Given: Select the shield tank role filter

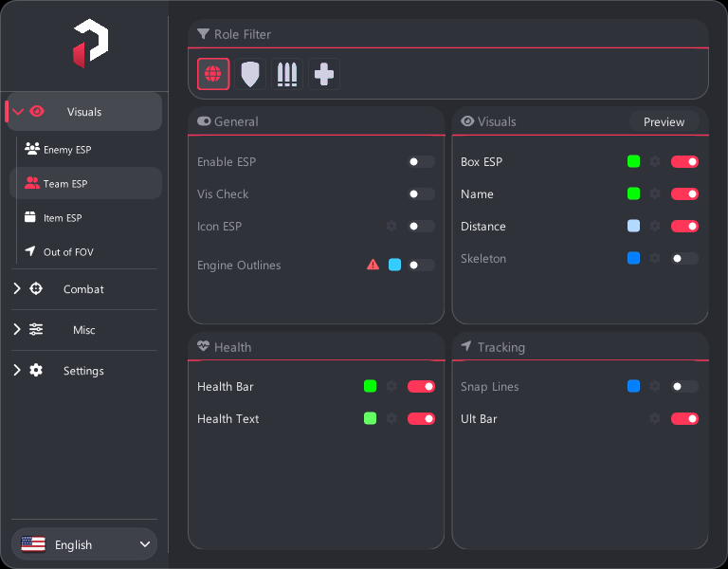Looking at the screenshot, I should (x=250, y=74).
